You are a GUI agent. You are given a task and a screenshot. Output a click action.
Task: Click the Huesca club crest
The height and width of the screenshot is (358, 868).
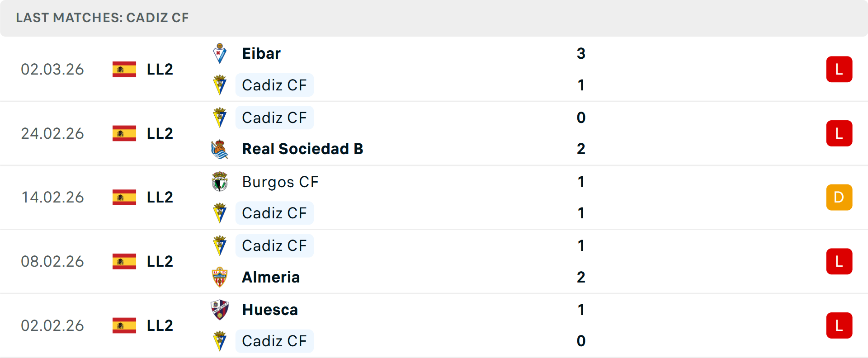point(220,310)
